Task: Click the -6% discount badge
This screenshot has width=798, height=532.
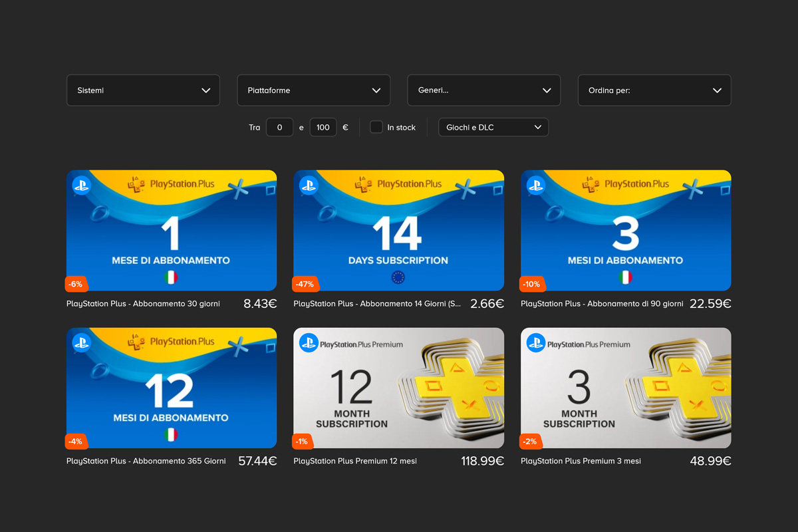Action: [x=76, y=284]
